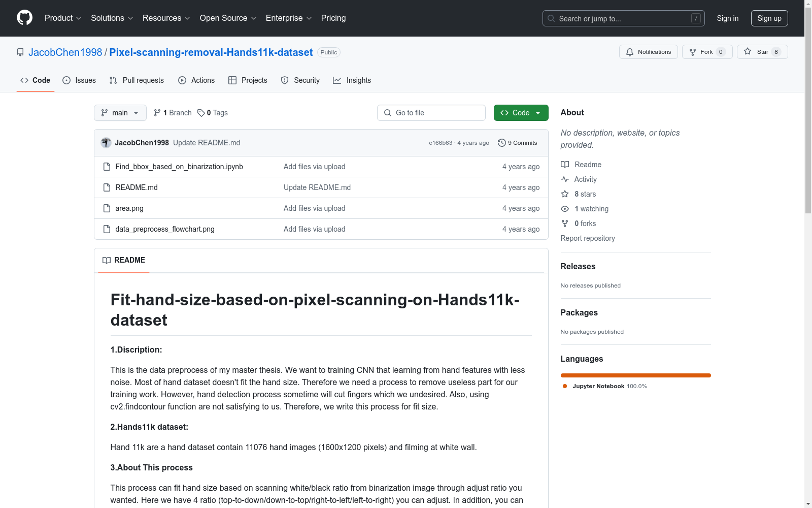This screenshot has height=508, width=812.
Task: Click the file icon beside README.md
Action: (x=107, y=187)
